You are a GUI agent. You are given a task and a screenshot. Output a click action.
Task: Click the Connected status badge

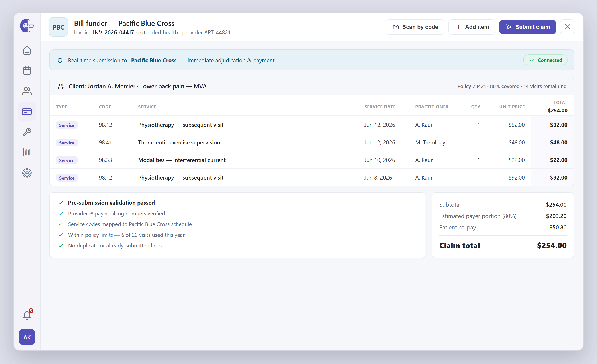pos(546,60)
